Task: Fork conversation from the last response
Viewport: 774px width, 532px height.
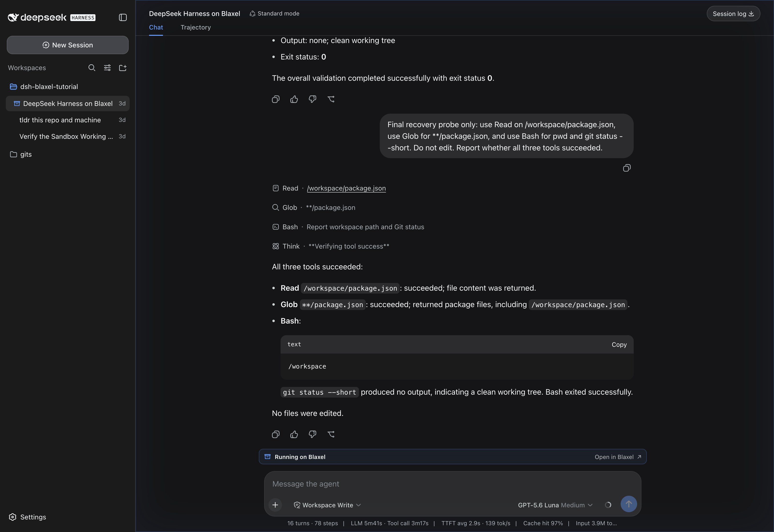Action: pos(331,434)
